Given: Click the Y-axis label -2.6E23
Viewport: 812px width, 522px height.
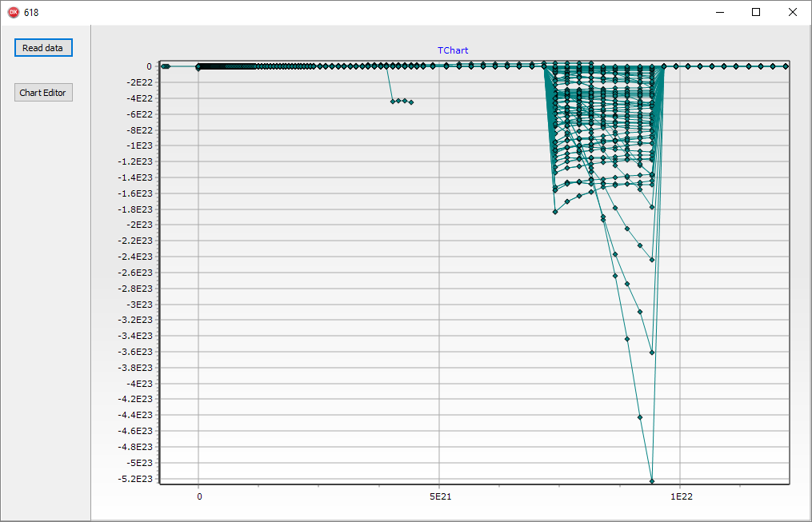Looking at the screenshot, I should tap(136, 272).
